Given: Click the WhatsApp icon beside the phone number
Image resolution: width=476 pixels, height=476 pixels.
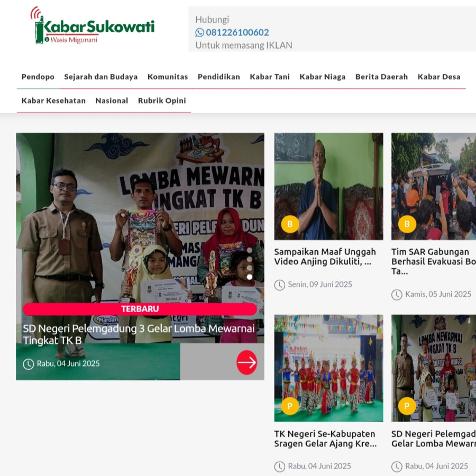Looking at the screenshot, I should tap(199, 32).
